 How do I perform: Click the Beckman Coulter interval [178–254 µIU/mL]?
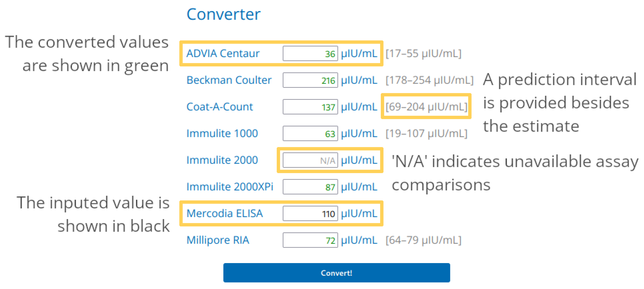pos(429,80)
